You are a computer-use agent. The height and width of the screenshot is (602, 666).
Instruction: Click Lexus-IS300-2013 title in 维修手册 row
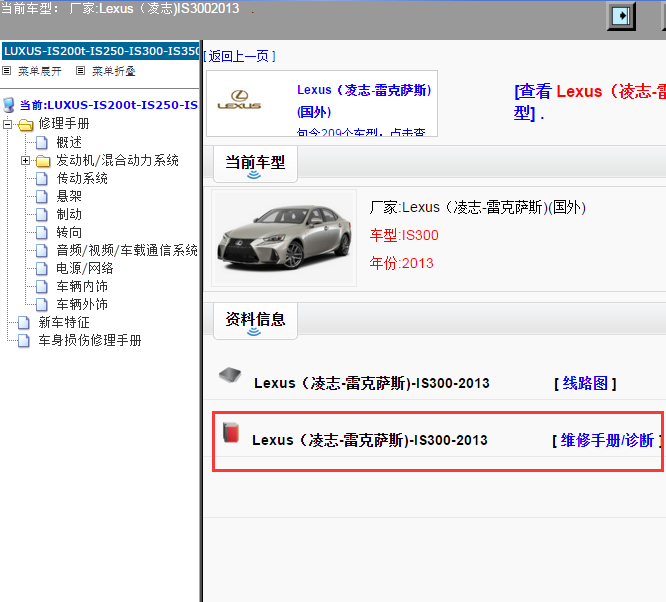coord(370,441)
